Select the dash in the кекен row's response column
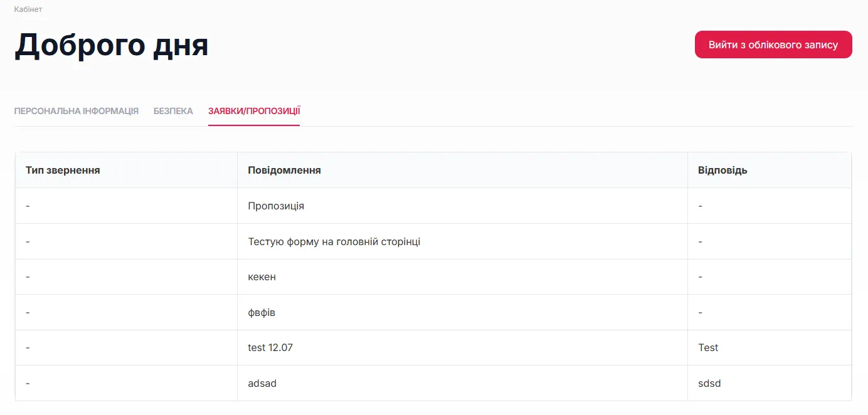 700,276
